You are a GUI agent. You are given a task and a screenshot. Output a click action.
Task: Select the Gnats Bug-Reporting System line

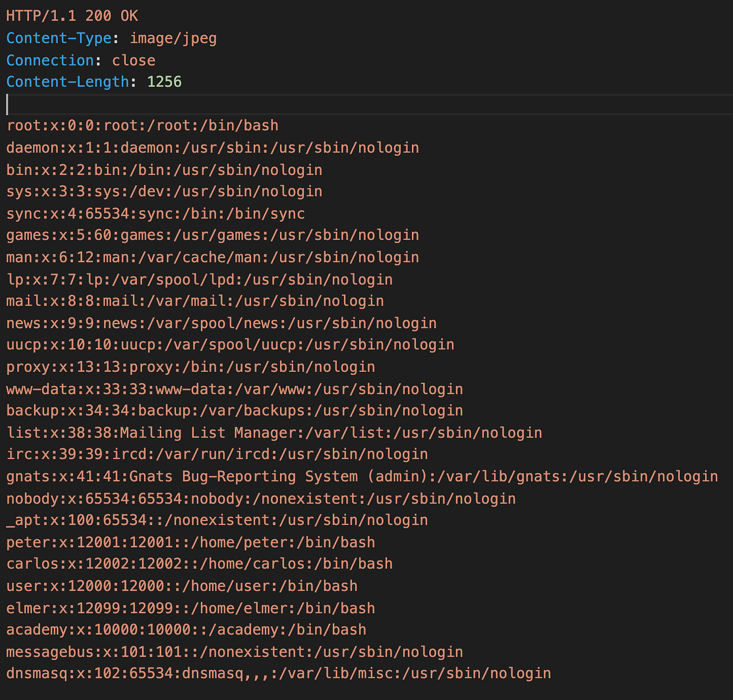click(x=362, y=477)
